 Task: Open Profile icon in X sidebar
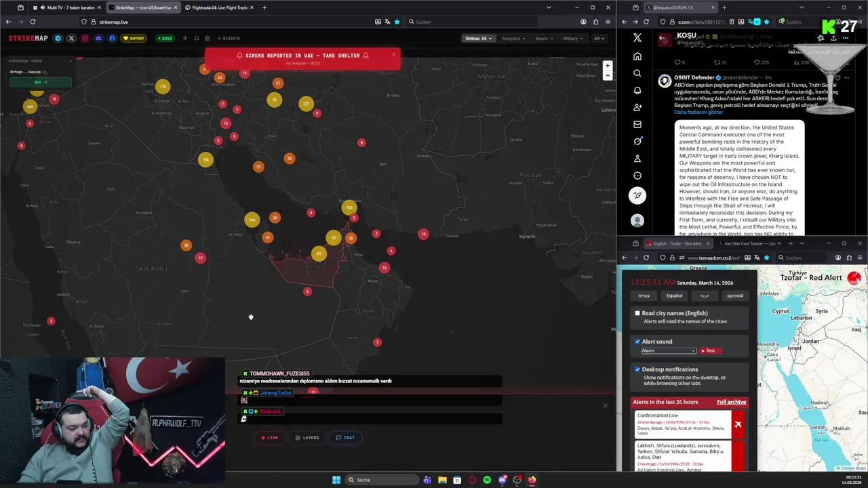(x=637, y=159)
